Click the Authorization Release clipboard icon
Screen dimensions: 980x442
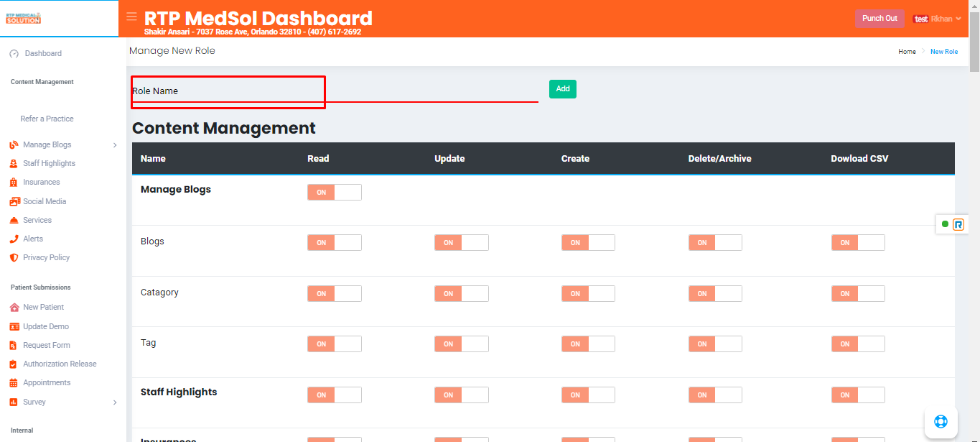(14, 364)
